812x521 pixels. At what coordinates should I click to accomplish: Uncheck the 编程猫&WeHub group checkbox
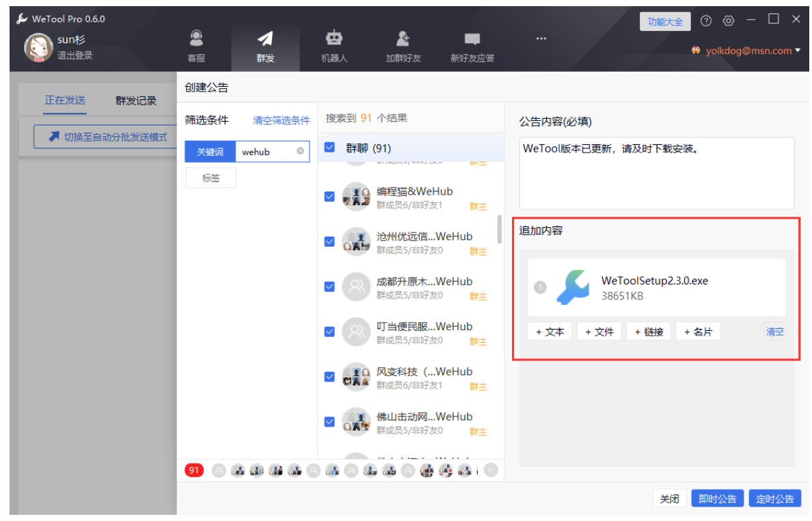(329, 197)
